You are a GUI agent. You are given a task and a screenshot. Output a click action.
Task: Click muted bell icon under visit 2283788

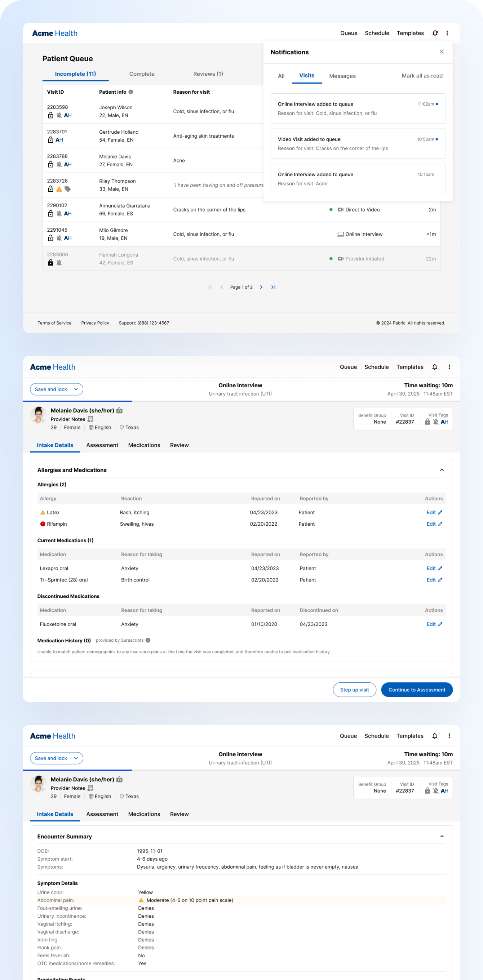point(59,164)
